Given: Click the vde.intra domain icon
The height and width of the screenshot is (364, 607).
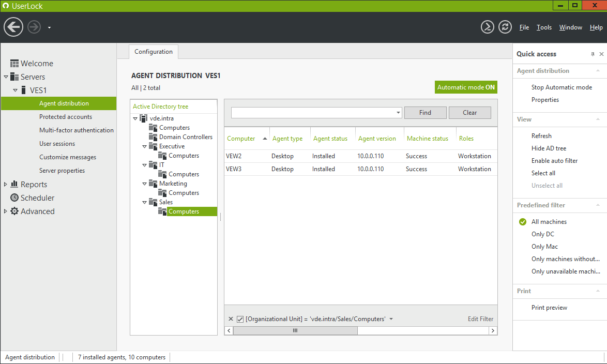Looking at the screenshot, I should (x=144, y=118).
